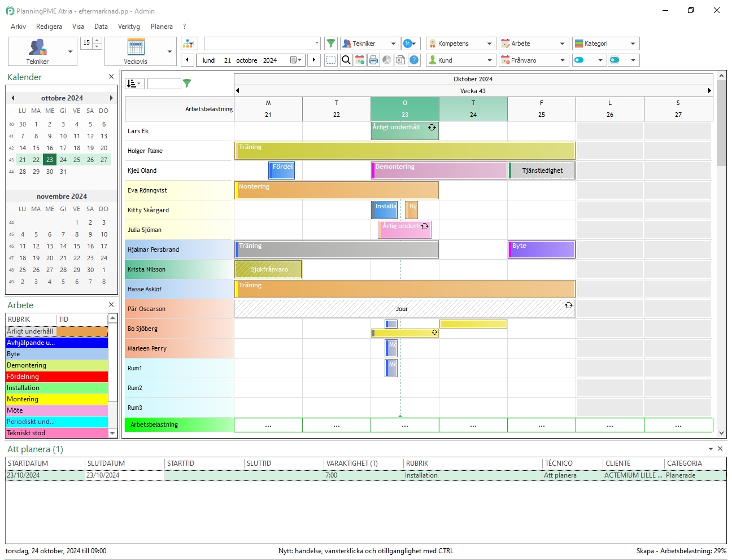Screen dimensions: 732x560
Task: Select the dotted rectangle selection tool
Action: (x=331, y=60)
